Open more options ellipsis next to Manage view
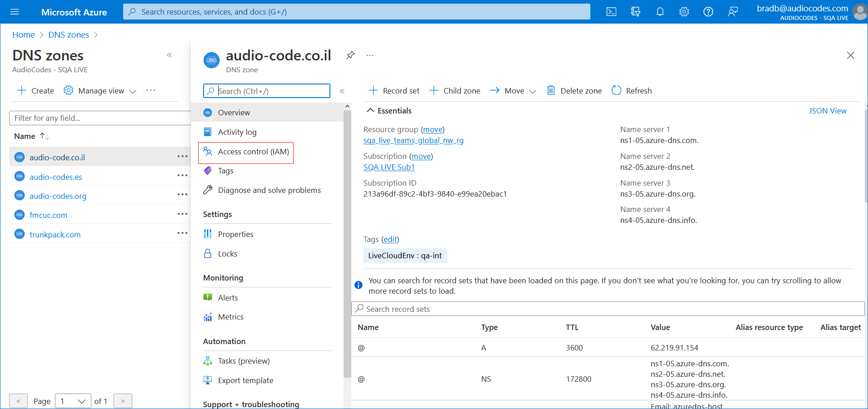This screenshot has width=868, height=409. point(151,90)
